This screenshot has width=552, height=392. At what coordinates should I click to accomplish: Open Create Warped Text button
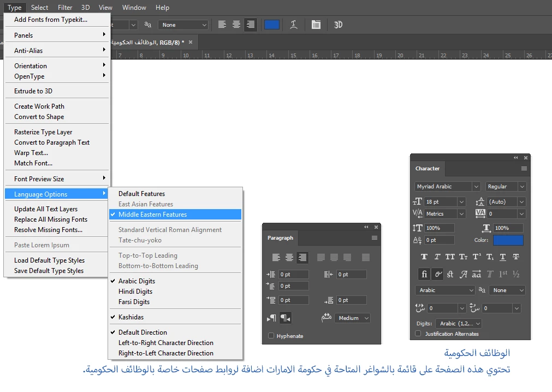point(293,25)
